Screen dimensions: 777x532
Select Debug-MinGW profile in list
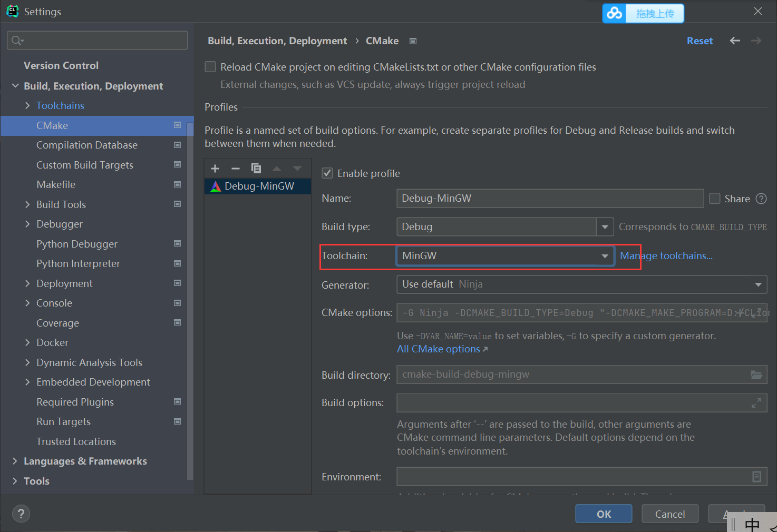258,186
